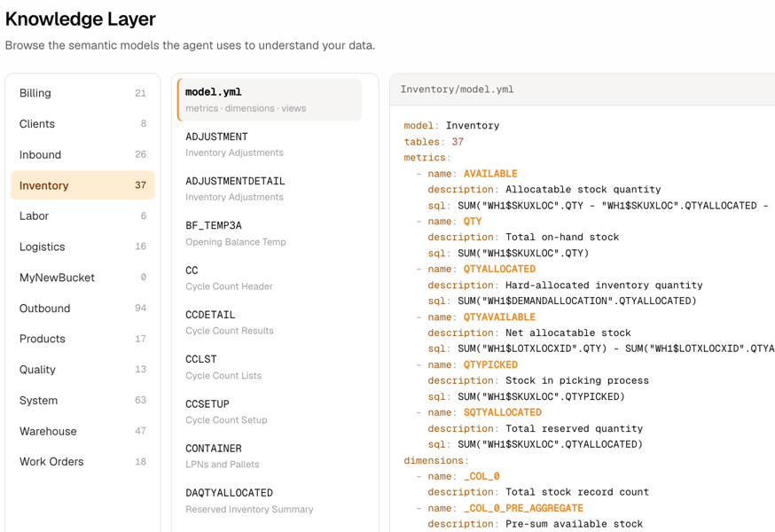Image resolution: width=775 pixels, height=532 pixels.
Task: Select the DAQTYALLOCATED table
Action: pyautogui.click(x=270, y=500)
